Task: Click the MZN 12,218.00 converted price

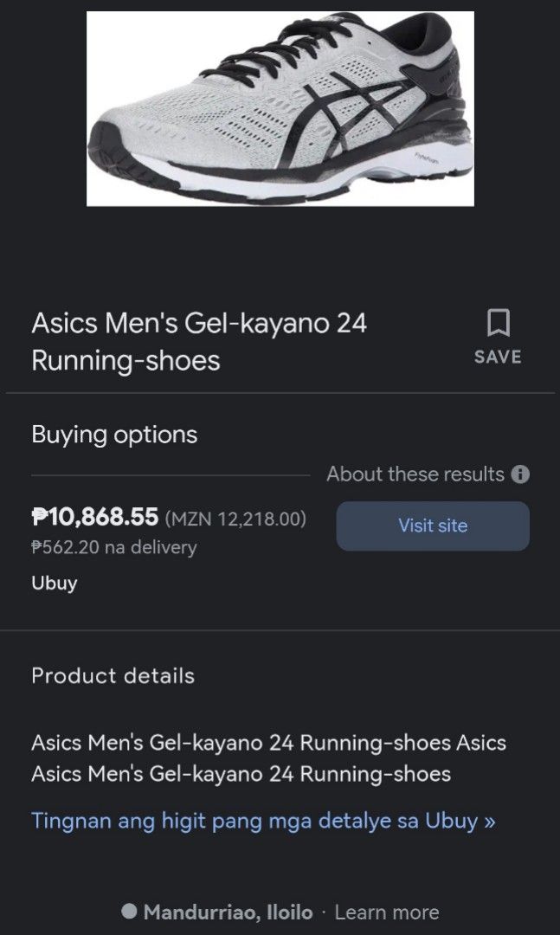Action: point(235,519)
